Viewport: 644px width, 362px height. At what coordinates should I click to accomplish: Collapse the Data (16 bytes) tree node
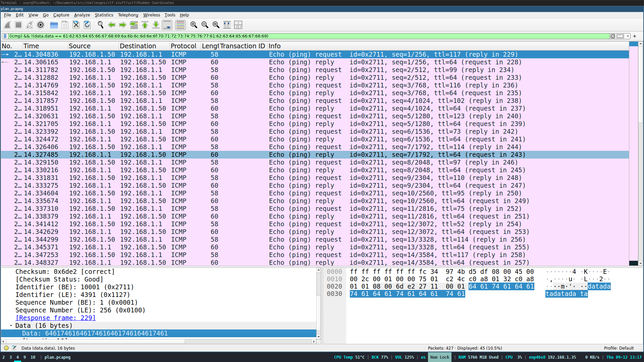pyautogui.click(x=11, y=325)
